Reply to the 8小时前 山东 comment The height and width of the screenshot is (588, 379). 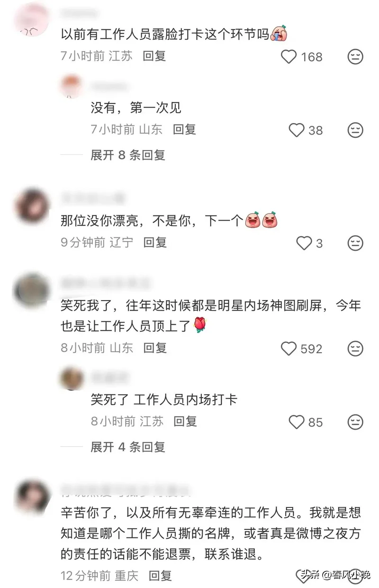(155, 348)
